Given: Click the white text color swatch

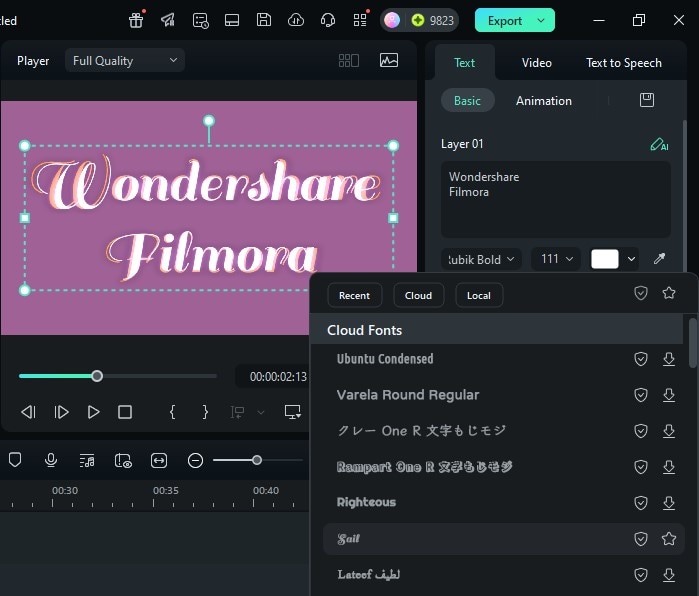Looking at the screenshot, I should point(604,259).
